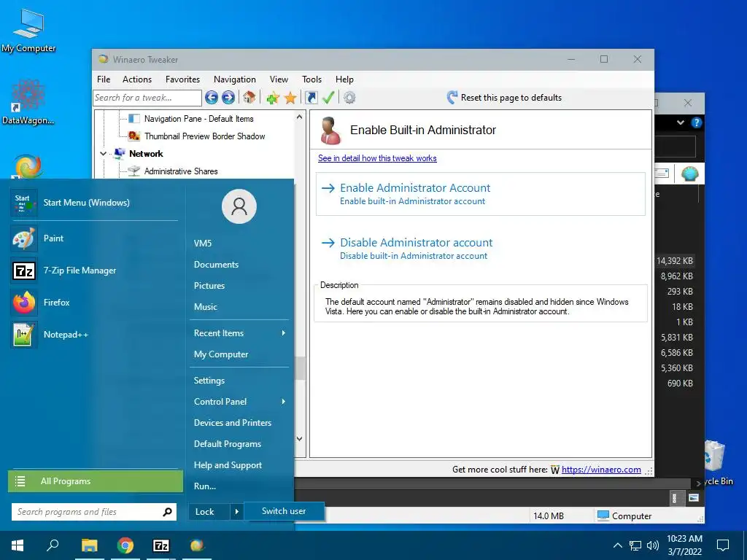Open the winaero.com link

click(601, 470)
